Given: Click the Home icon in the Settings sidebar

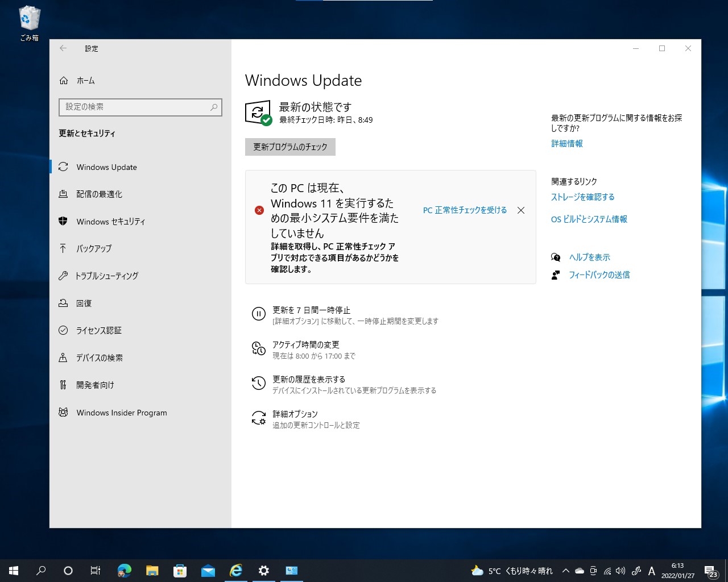Looking at the screenshot, I should tap(64, 80).
